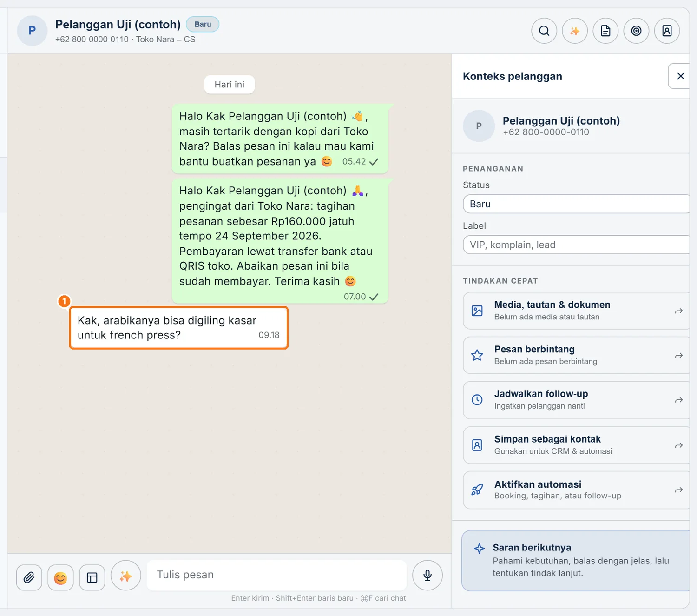Start voice recording with the microphone icon
Viewport: 697px width, 616px height.
(427, 576)
